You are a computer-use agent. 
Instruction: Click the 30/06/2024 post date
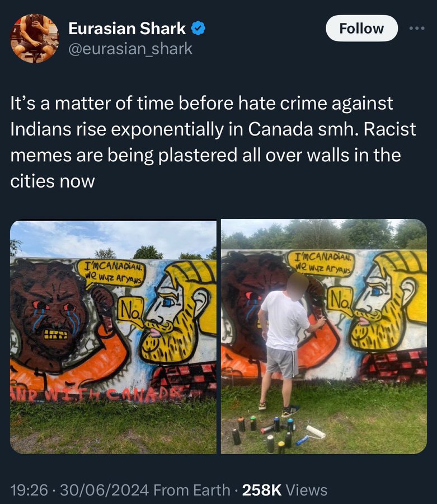click(104, 490)
